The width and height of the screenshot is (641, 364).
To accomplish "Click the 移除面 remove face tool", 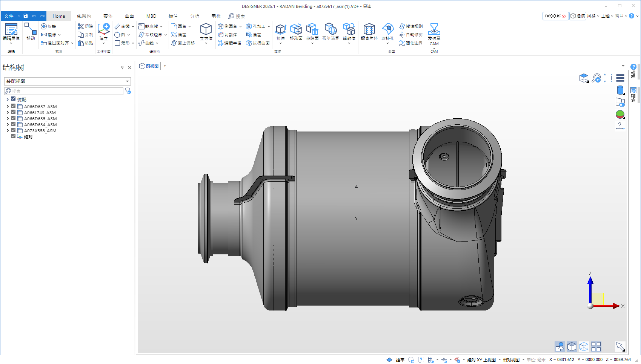I will tap(312, 33).
